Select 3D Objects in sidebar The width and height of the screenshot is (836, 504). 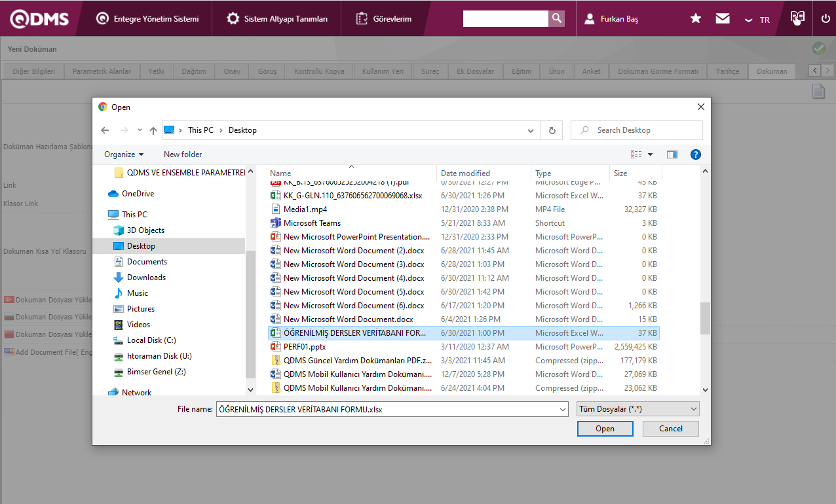tap(145, 230)
